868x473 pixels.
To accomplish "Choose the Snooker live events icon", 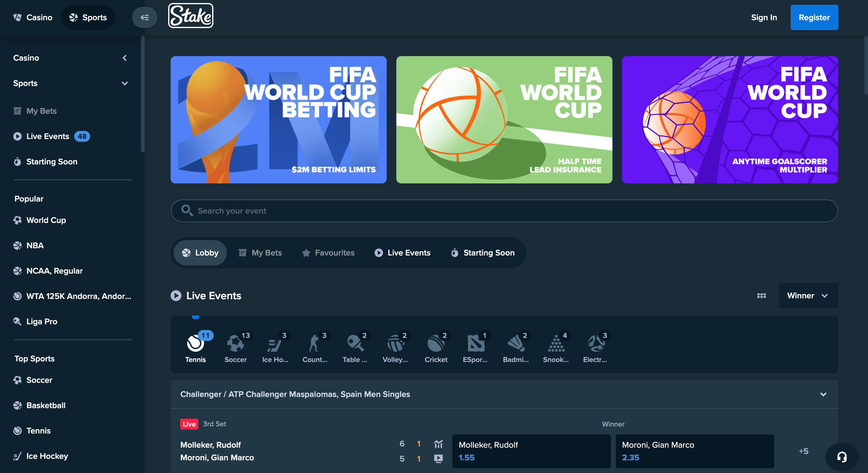I will 556,344.
